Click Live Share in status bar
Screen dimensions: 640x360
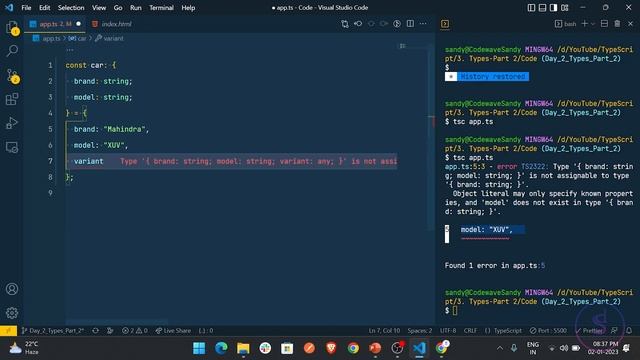point(173,331)
